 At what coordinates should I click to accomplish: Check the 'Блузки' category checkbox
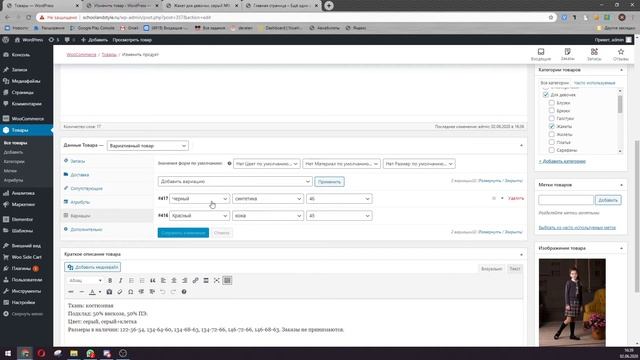(x=551, y=103)
